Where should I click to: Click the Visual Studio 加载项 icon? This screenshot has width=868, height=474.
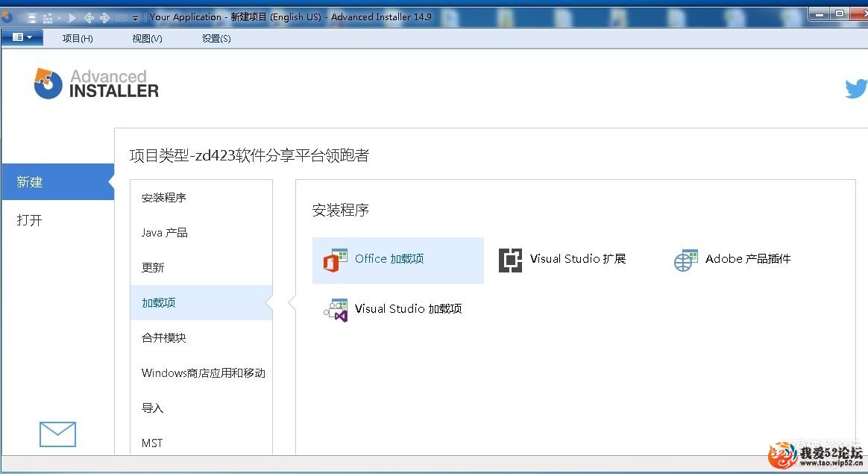tap(336, 310)
